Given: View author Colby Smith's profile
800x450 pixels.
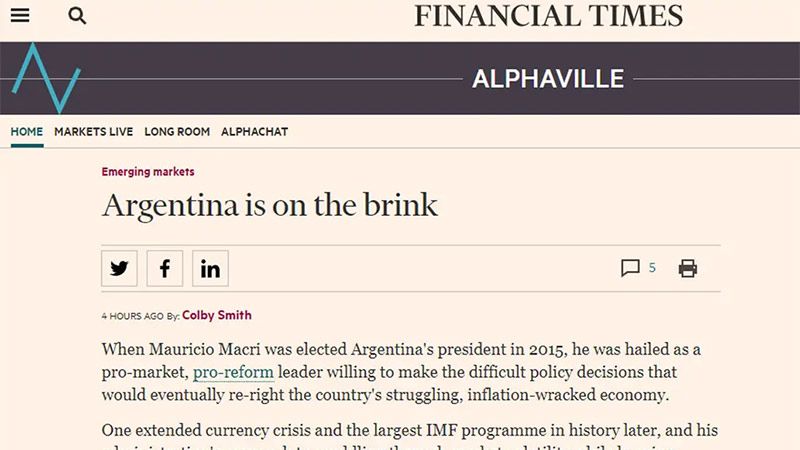Looking at the screenshot, I should [216, 315].
